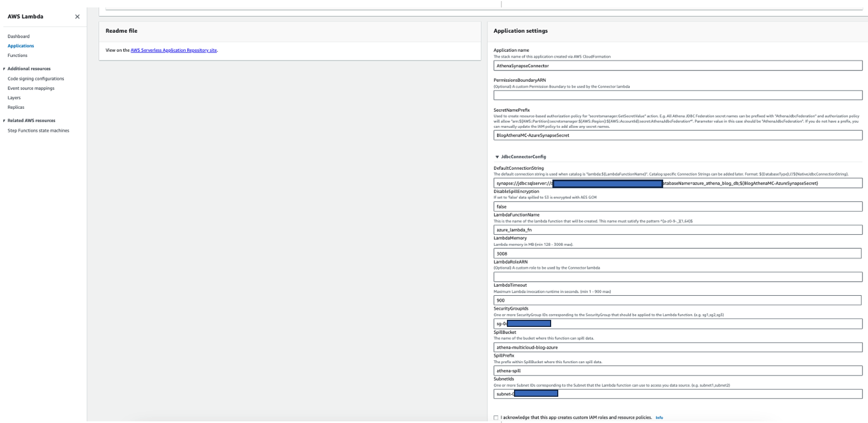This screenshot has height=423, width=868.
Task: Collapse the JdbcConnectorConfig section
Action: pos(497,157)
